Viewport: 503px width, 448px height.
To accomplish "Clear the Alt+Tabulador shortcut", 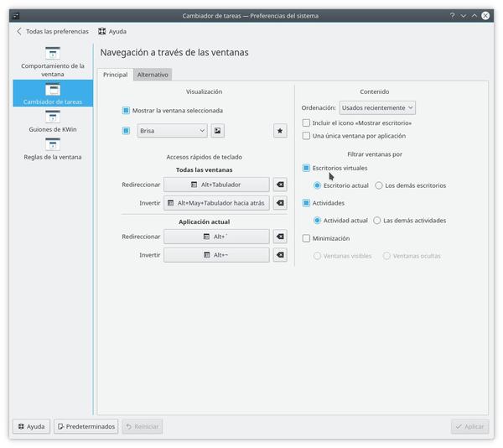I will pyautogui.click(x=280, y=185).
